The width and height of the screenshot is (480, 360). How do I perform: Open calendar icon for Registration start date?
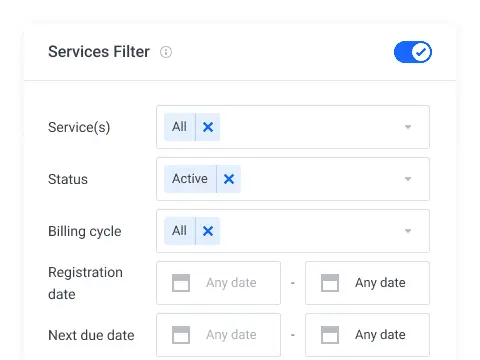[181, 283]
